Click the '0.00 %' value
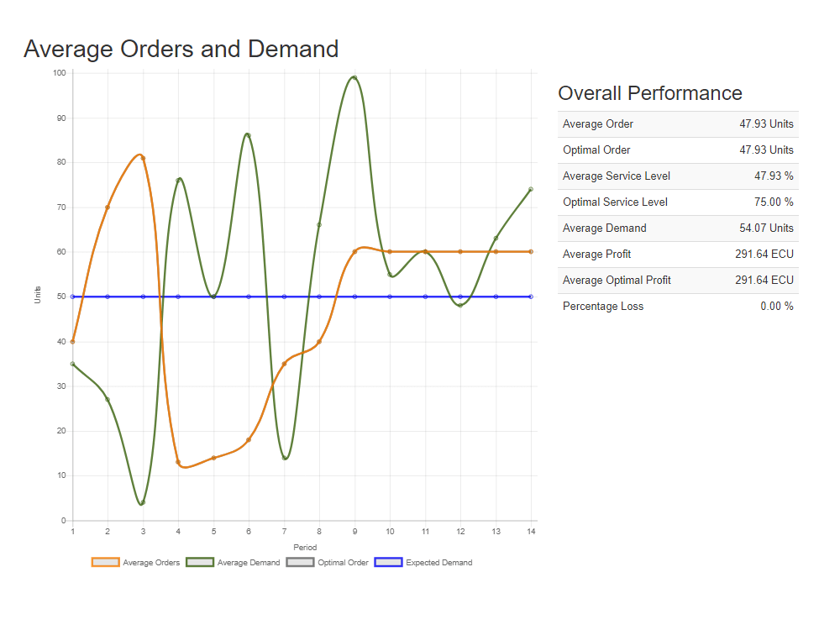The image size is (840, 630). 777,307
